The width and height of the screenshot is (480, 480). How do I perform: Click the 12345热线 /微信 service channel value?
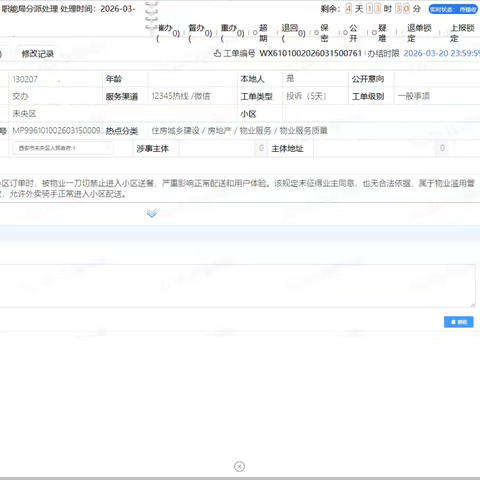tap(181, 96)
